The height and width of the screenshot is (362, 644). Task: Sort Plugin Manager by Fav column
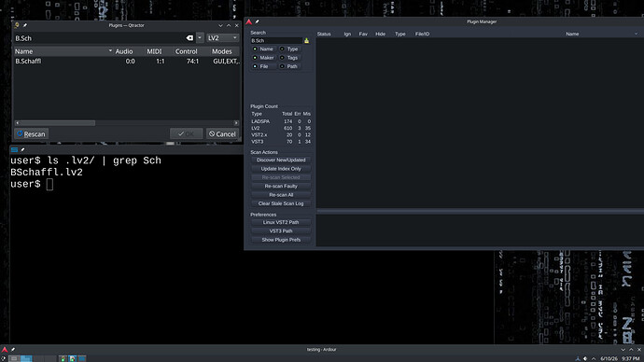tap(363, 35)
